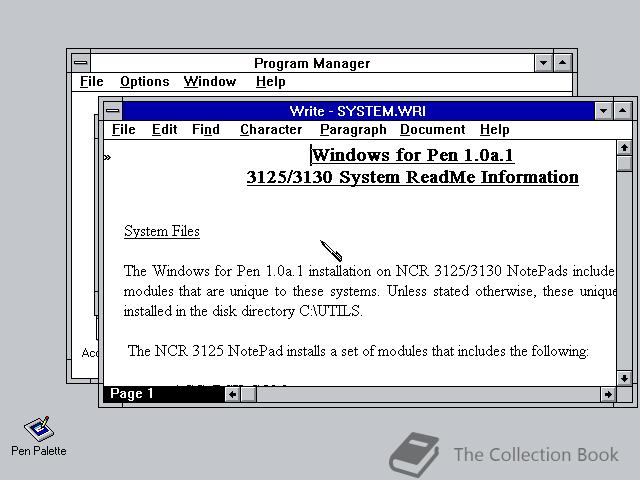Open Options menu in Program Manager
The height and width of the screenshot is (480, 640).
(x=144, y=82)
